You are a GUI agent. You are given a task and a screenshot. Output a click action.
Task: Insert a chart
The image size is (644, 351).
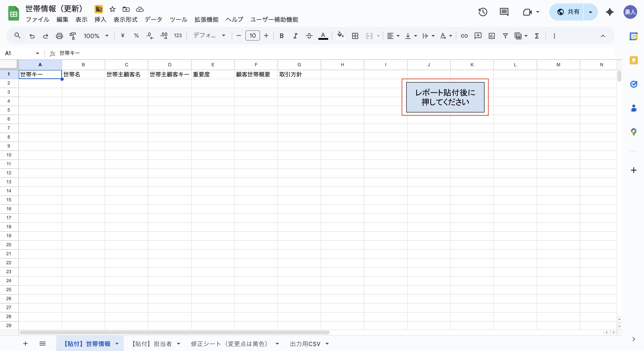pyautogui.click(x=492, y=36)
